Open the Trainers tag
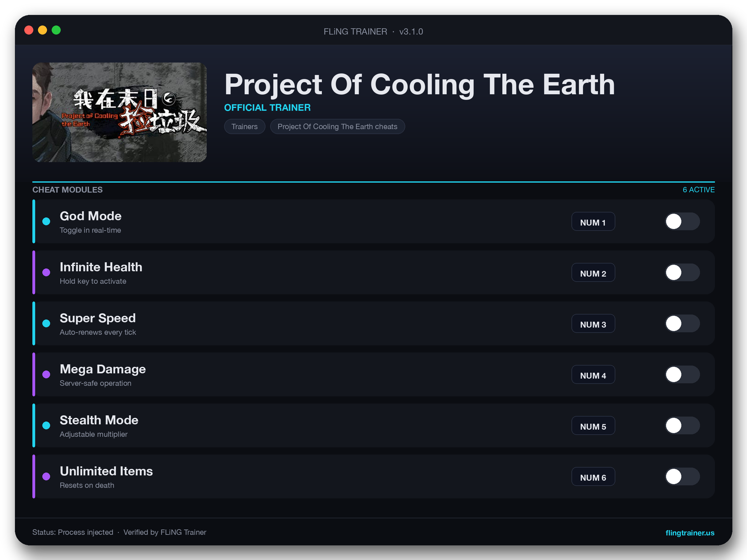Screen dimensions: 747x560 (x=245, y=127)
